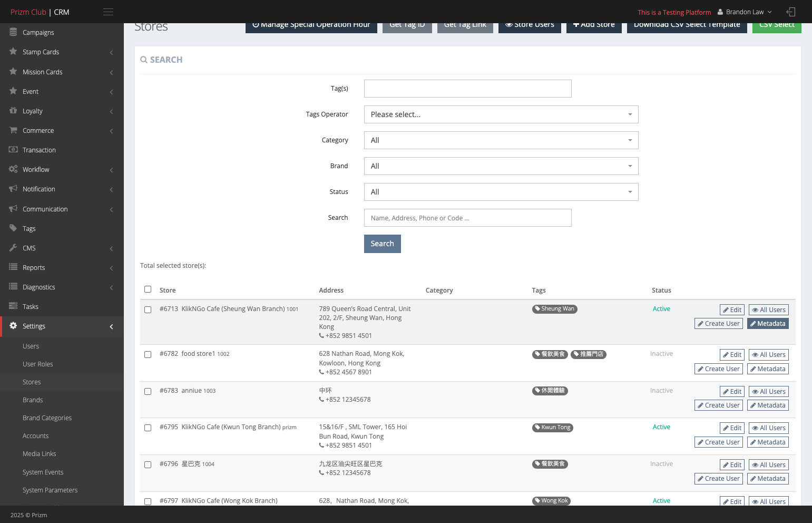Click the CMS wrench icon in sidebar

point(13,248)
